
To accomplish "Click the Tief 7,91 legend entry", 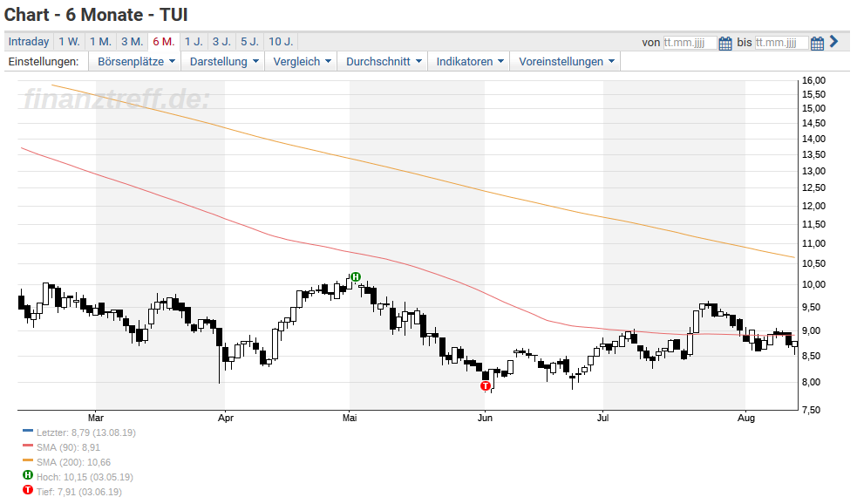I will [79, 492].
